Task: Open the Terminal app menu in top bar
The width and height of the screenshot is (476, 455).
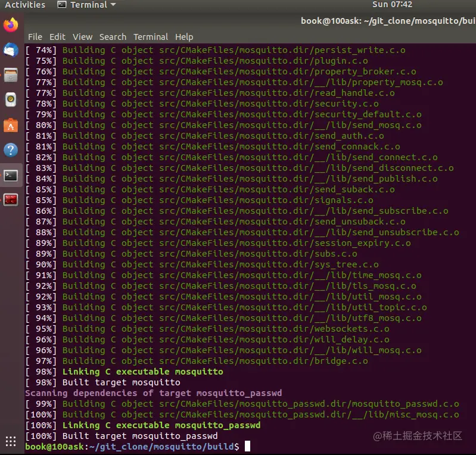Action: pyautogui.click(x=87, y=5)
